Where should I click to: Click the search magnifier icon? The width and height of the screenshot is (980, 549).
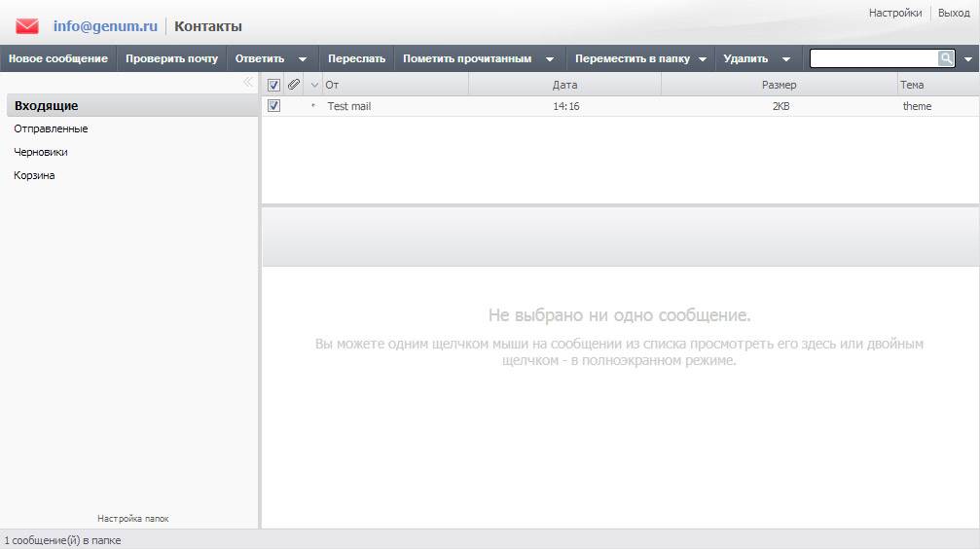pos(946,58)
